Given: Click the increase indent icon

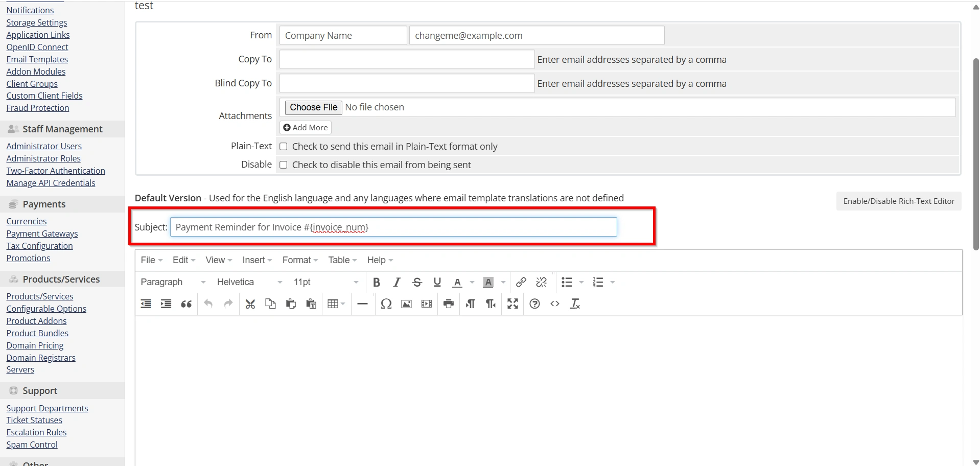Looking at the screenshot, I should tap(166, 304).
